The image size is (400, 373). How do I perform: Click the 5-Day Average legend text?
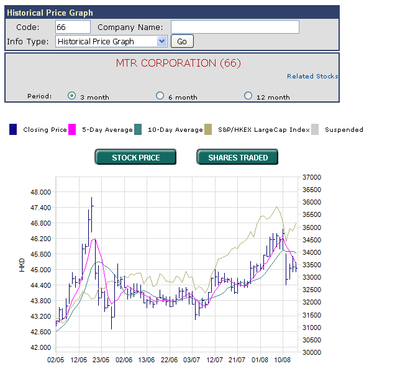(x=107, y=130)
